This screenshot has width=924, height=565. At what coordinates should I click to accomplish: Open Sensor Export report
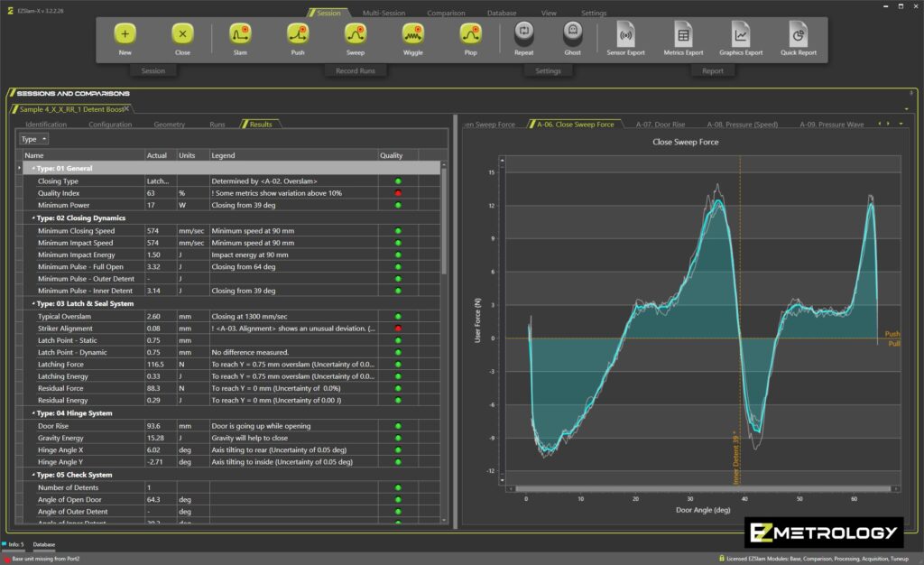pyautogui.click(x=625, y=34)
